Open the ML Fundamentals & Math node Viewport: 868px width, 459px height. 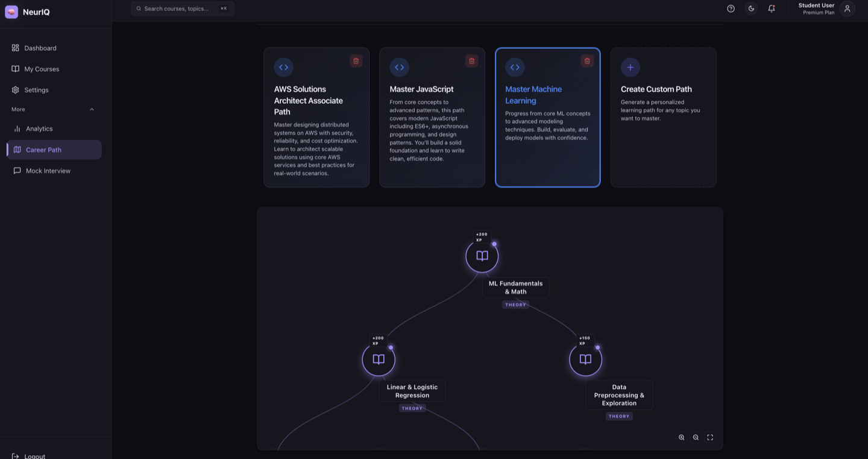click(x=482, y=256)
